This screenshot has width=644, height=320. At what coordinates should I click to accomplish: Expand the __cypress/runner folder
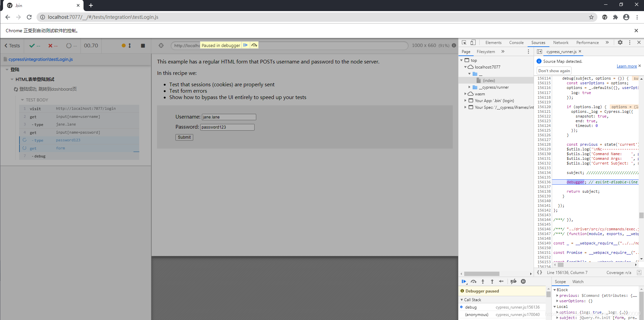pos(470,87)
